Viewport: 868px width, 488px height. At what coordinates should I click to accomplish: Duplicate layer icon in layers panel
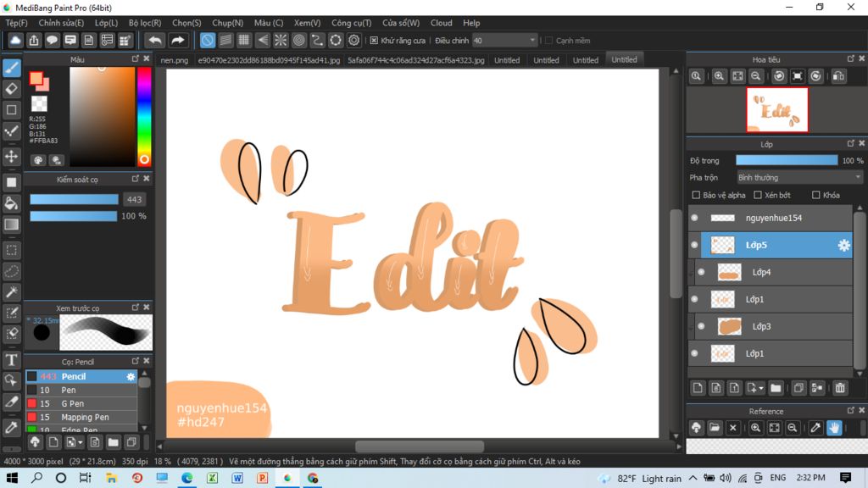point(798,388)
